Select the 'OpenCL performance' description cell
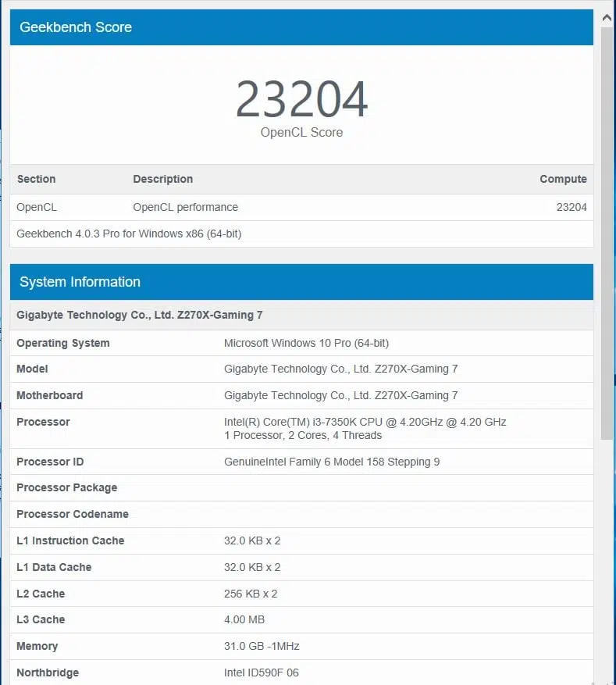 pos(186,207)
